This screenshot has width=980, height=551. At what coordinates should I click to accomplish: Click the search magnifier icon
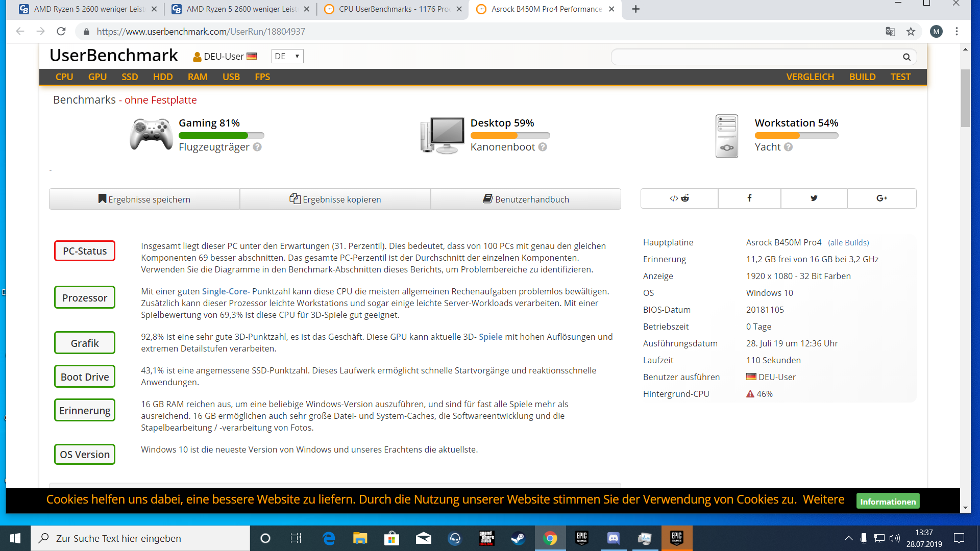tap(906, 57)
